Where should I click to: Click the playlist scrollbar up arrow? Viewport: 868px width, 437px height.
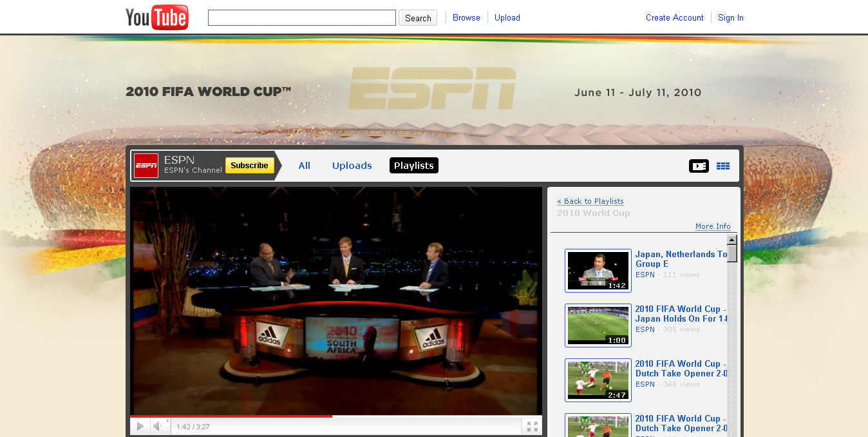732,240
